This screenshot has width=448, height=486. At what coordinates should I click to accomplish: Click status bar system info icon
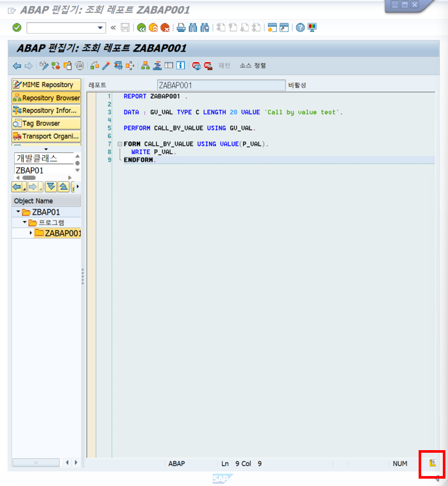pos(432,463)
